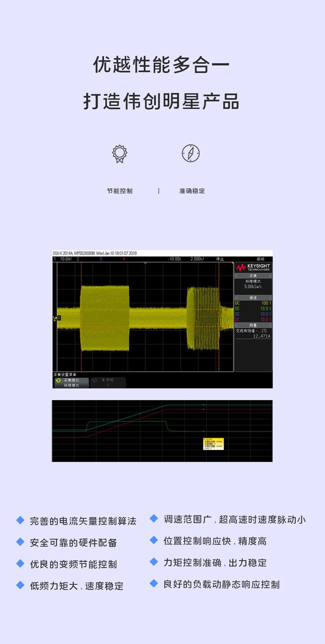Click the blue diamond beside 完善的电流矢量控制算法
The width and height of the screenshot is (325, 644).
tap(20, 520)
